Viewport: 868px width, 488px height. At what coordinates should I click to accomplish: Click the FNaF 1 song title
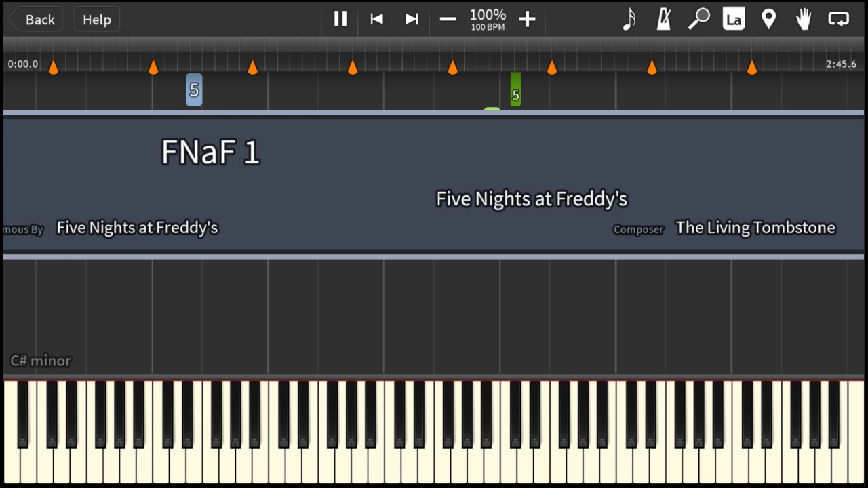(x=210, y=152)
